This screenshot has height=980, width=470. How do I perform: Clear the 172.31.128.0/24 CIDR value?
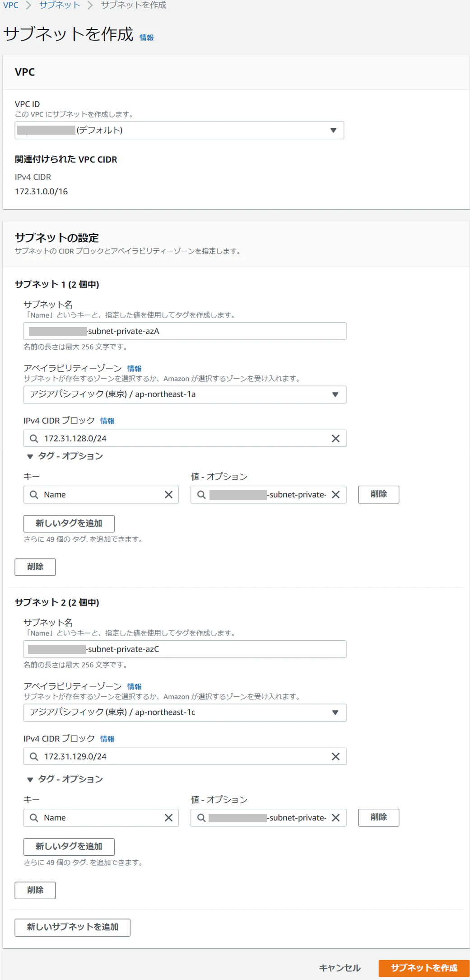tap(335, 438)
